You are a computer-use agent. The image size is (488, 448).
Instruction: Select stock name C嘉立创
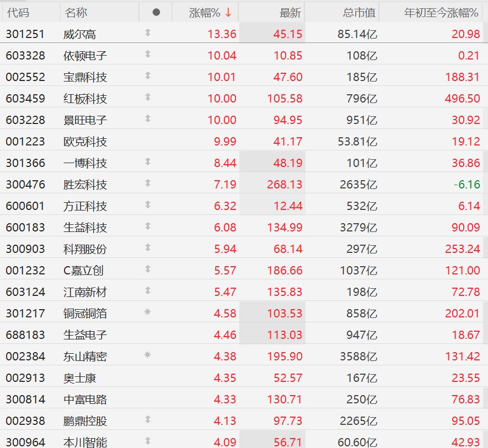click(83, 270)
